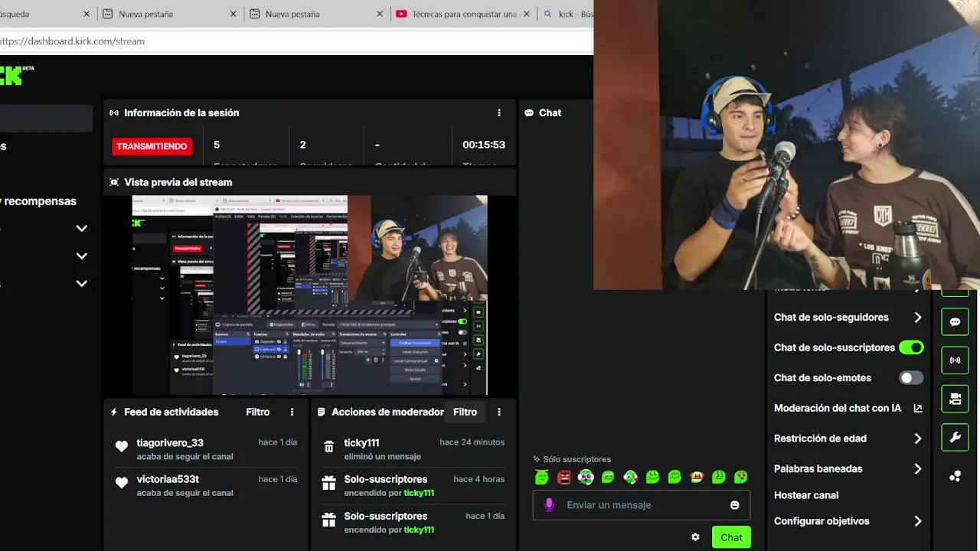Click the purple microphone icon in message box
Screen dimensions: 980x551
[x=549, y=505]
